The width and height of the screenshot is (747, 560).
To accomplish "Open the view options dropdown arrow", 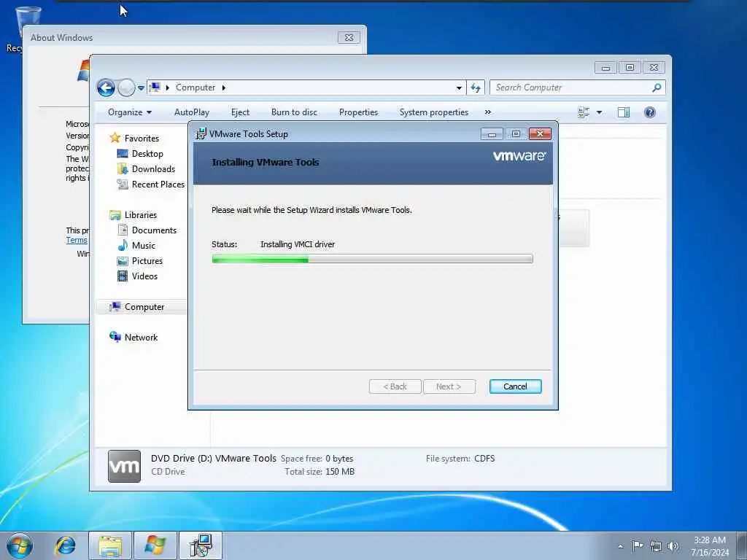I will pyautogui.click(x=600, y=112).
